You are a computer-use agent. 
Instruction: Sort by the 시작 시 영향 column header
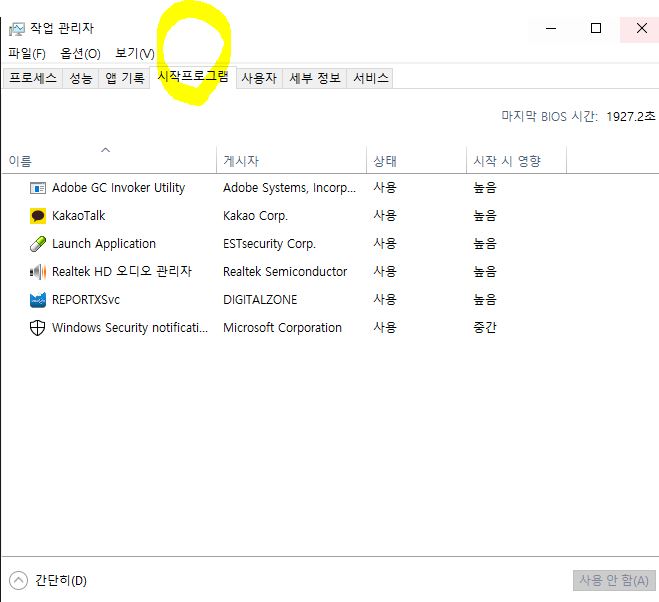517,160
